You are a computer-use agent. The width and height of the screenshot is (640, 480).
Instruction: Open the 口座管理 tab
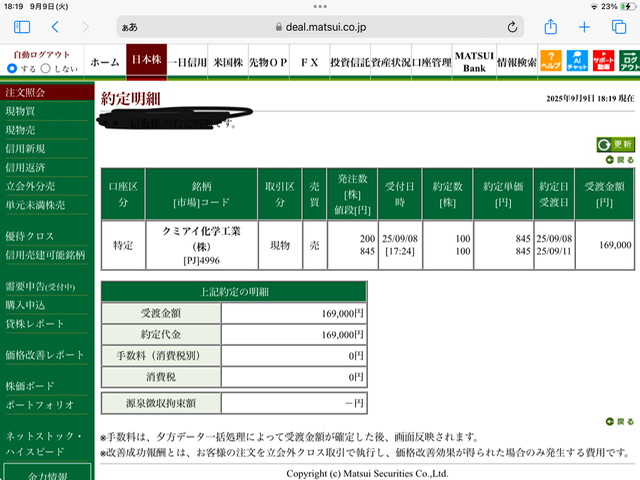tap(431, 62)
